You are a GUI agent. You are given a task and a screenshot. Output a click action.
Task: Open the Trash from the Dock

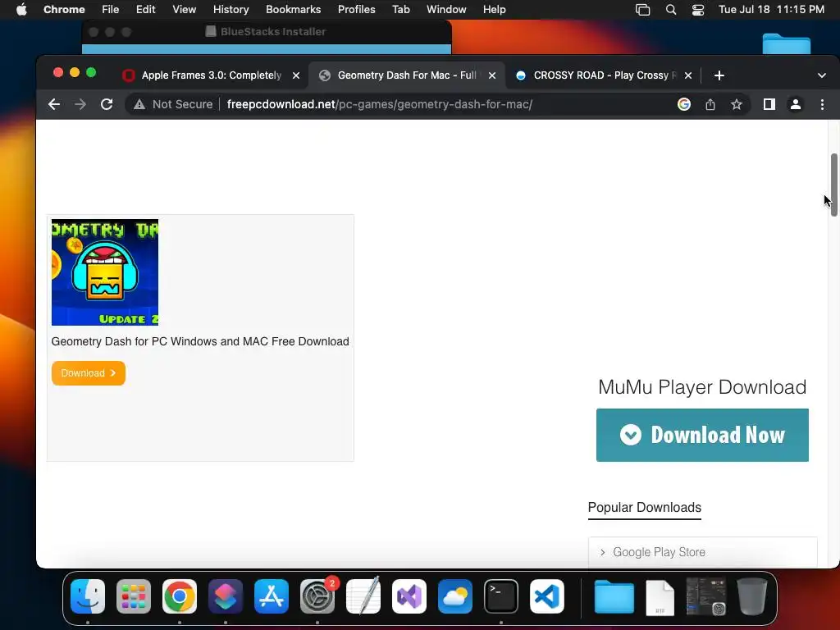point(752,596)
